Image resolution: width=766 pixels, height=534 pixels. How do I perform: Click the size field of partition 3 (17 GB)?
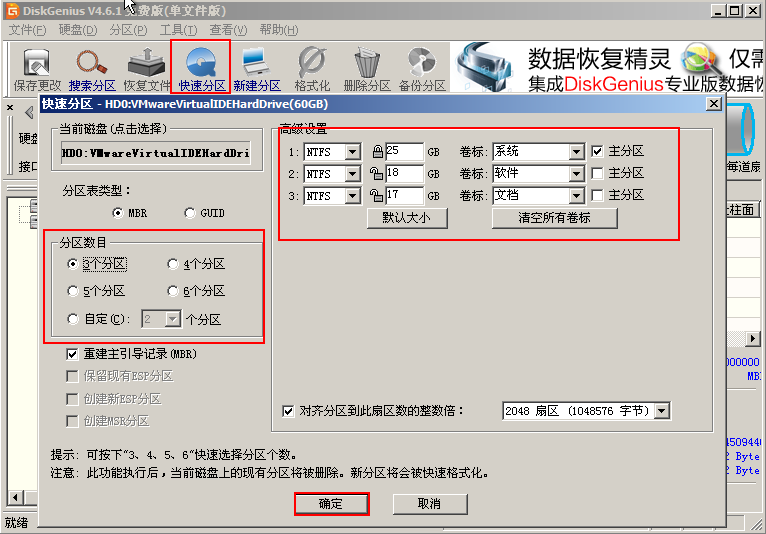404,195
